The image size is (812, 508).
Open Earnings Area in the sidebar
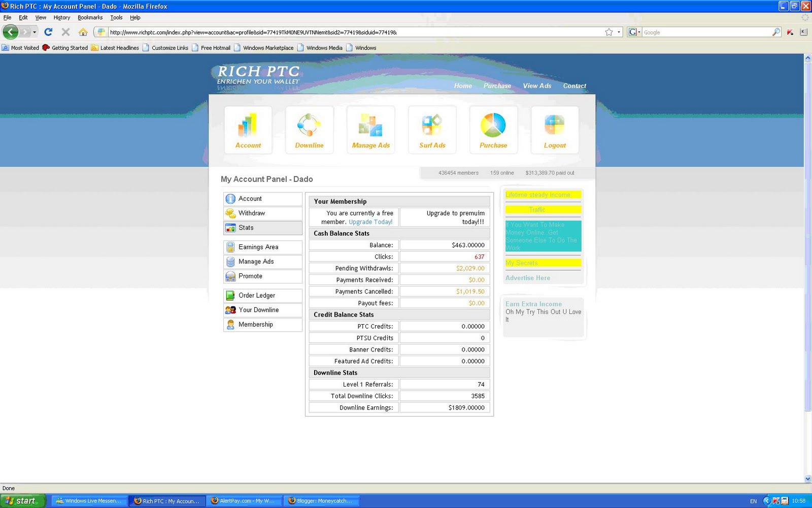(x=263, y=247)
